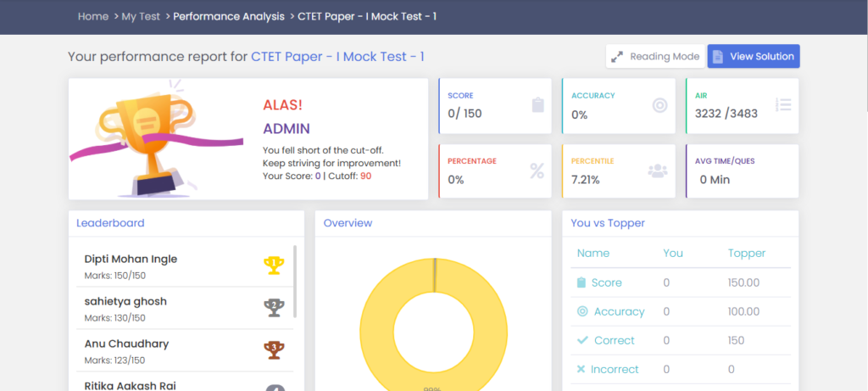Click the Leaderboard vertical scrollbar

pyautogui.click(x=295, y=280)
